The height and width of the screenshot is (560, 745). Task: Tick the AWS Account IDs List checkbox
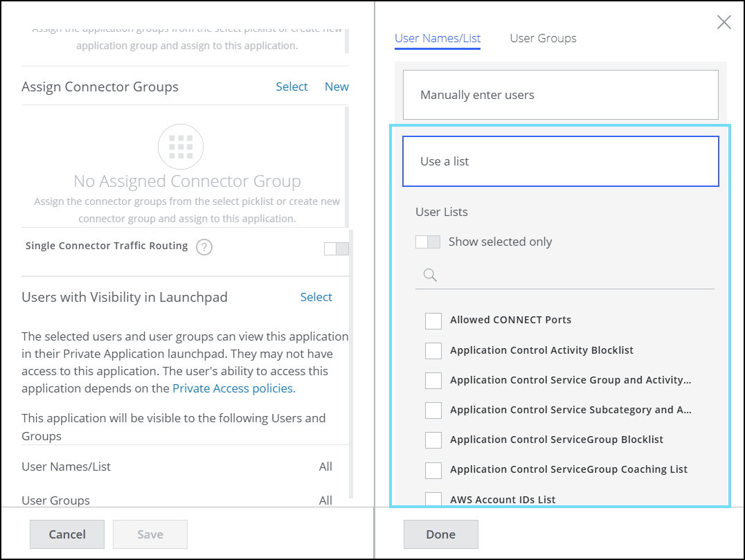click(x=433, y=499)
